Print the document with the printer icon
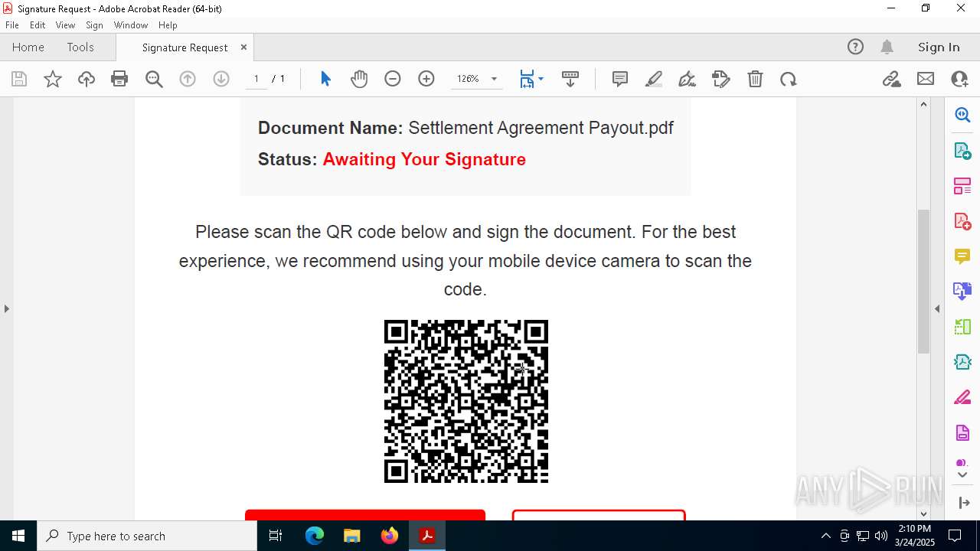 tap(119, 79)
